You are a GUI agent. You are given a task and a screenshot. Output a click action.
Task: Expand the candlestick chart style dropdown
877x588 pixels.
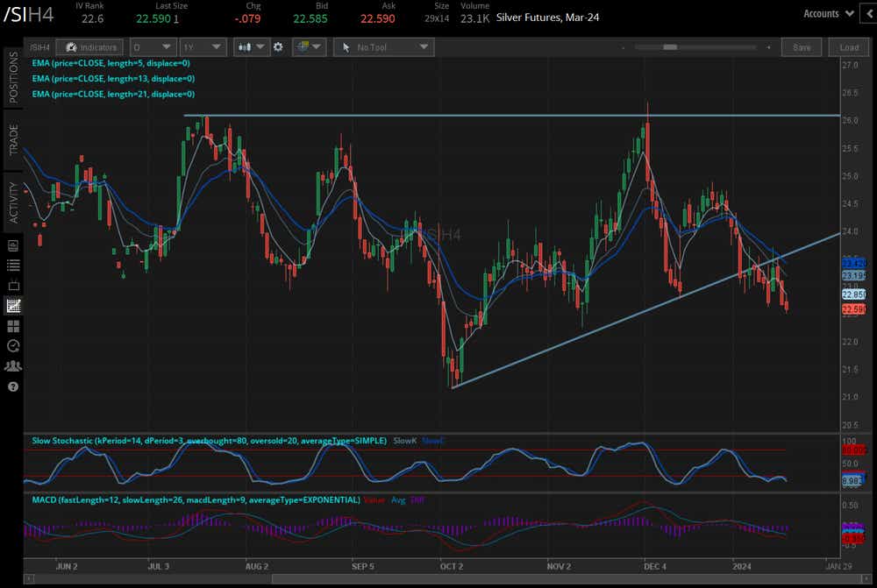[x=250, y=47]
